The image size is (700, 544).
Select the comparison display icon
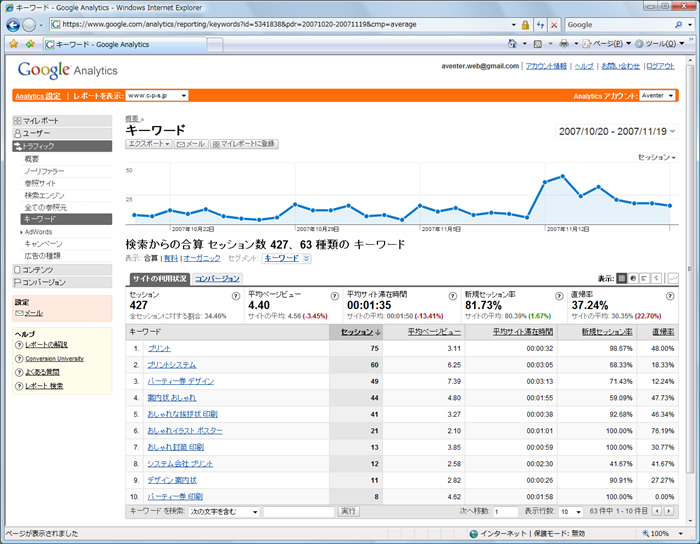656,278
